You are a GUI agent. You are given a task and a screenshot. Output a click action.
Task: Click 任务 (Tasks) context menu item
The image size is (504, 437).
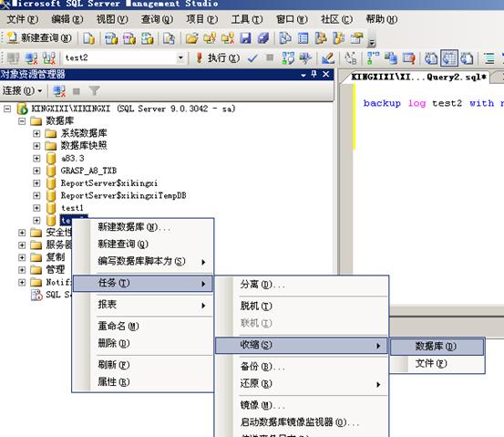pyautogui.click(x=143, y=283)
